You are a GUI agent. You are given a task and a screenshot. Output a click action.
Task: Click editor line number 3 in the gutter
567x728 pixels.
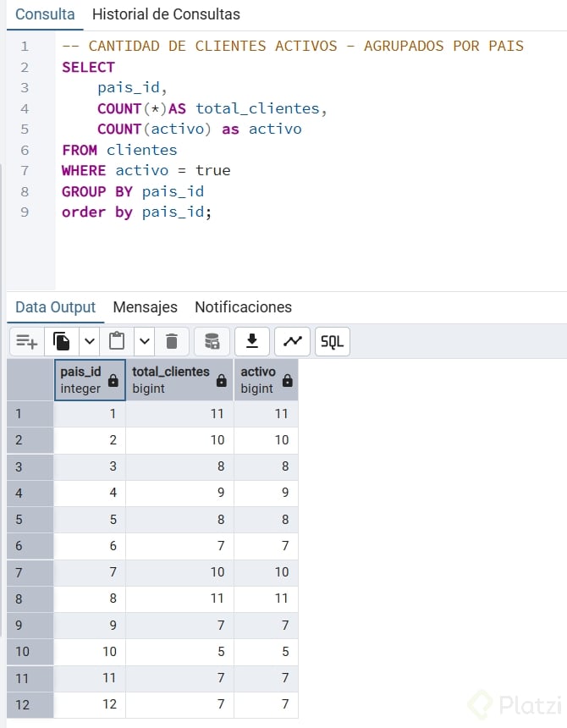coord(25,88)
